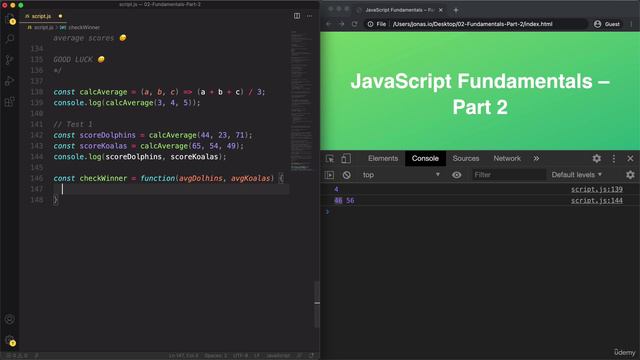Screen dimensions: 640x360
Task: Open the Search view in VS Code
Action: point(10,39)
